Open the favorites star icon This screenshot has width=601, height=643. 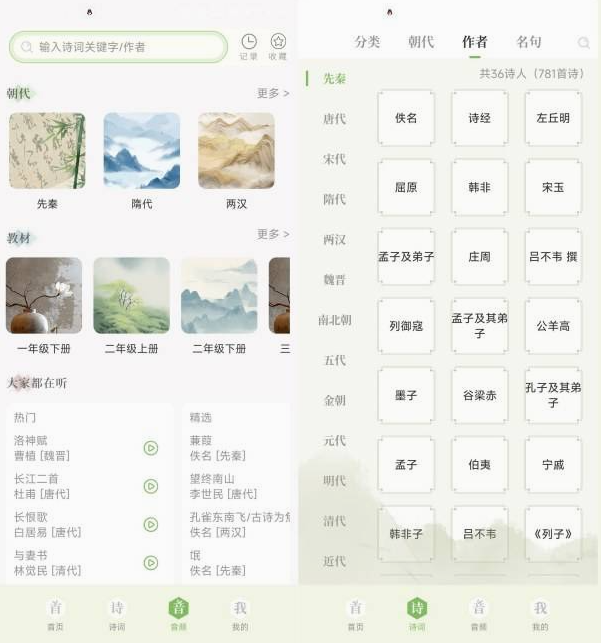point(278,42)
